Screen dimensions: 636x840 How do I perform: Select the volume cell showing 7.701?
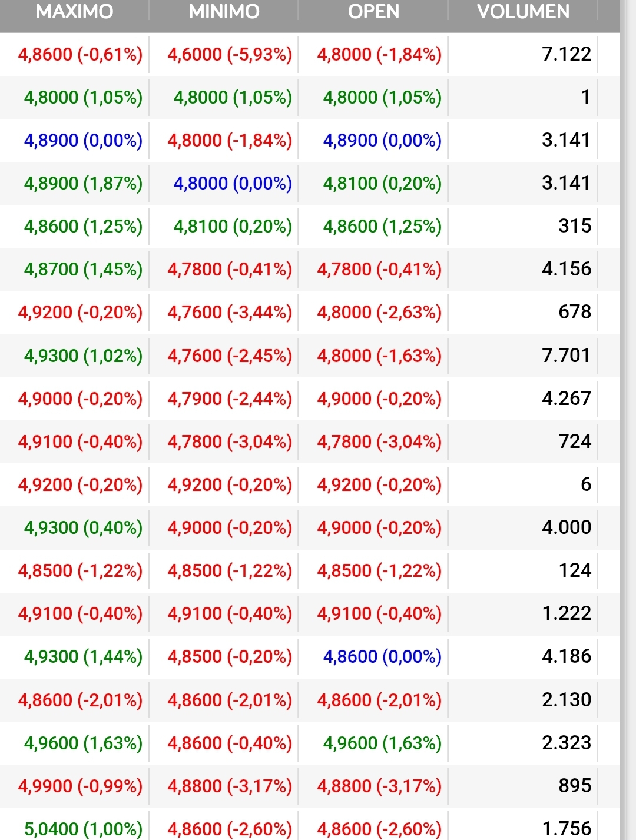pos(567,355)
